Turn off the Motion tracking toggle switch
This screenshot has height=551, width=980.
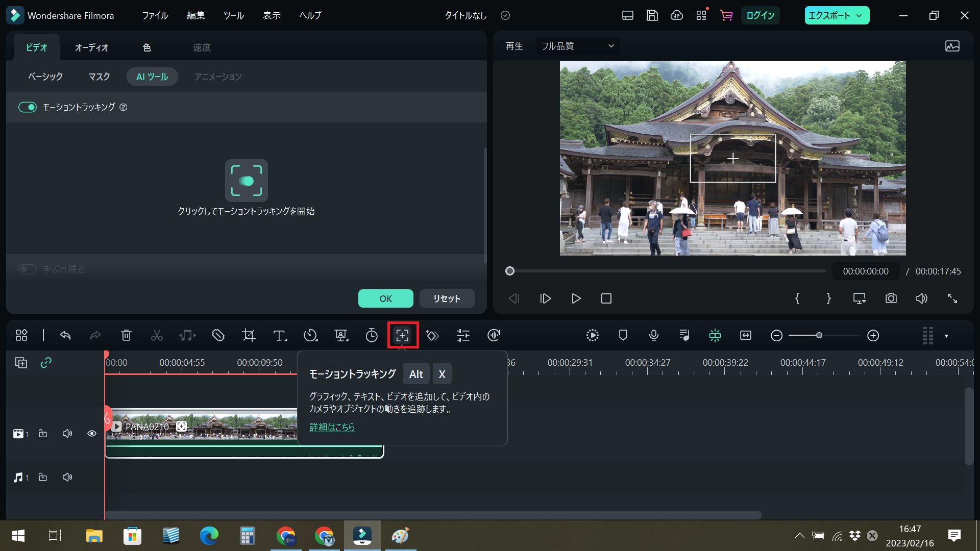pos(28,107)
